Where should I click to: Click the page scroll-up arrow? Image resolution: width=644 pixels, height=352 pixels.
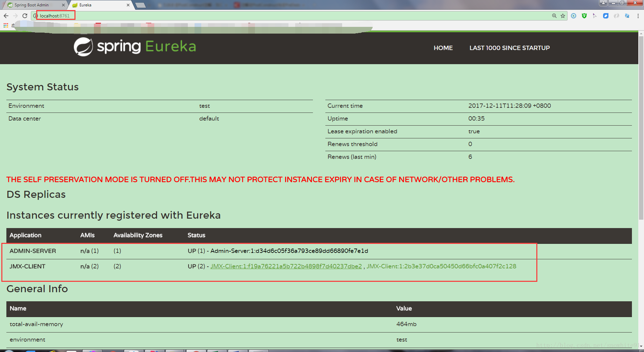click(x=641, y=34)
